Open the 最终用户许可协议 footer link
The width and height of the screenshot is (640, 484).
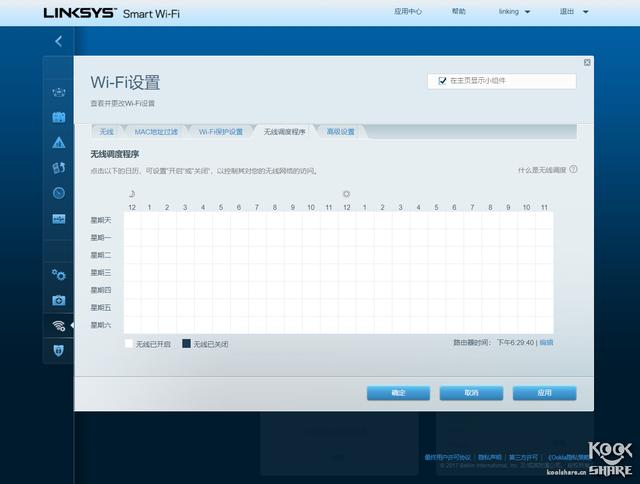pyautogui.click(x=447, y=457)
